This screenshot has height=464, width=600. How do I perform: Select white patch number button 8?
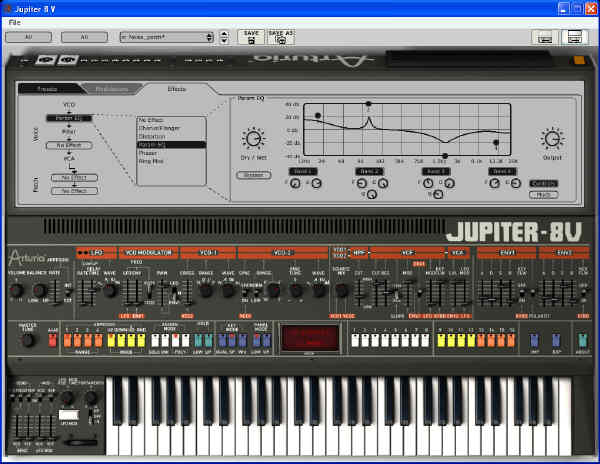point(425,340)
